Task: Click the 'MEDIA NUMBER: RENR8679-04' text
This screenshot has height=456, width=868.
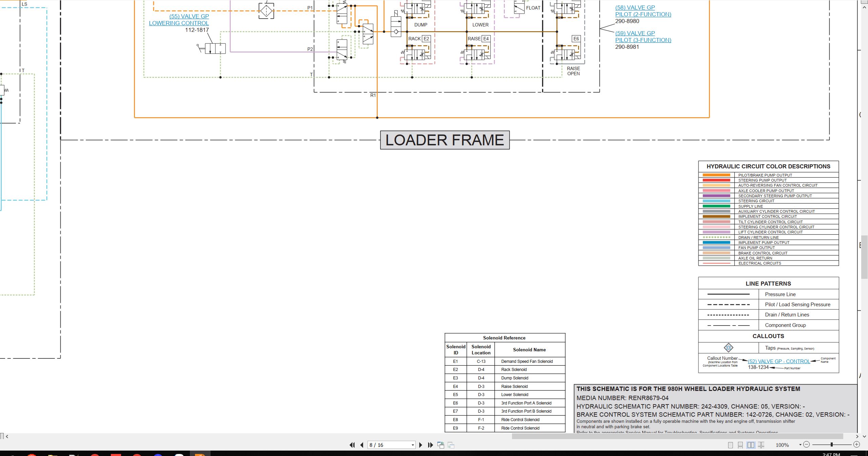Action: click(623, 398)
